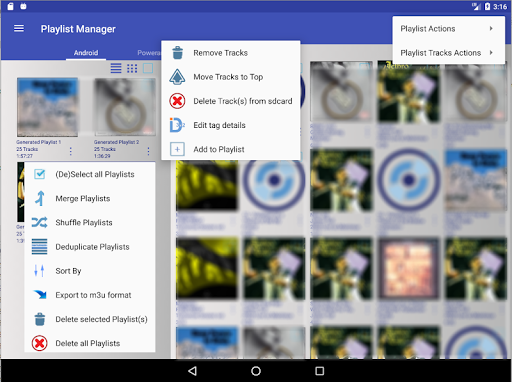
Task: Toggle the (De)Select all Playlists checkbox
Action: 39,174
